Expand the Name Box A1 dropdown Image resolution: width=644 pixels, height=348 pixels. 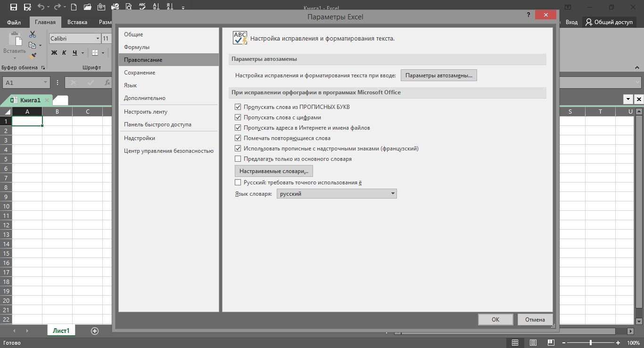tap(46, 83)
